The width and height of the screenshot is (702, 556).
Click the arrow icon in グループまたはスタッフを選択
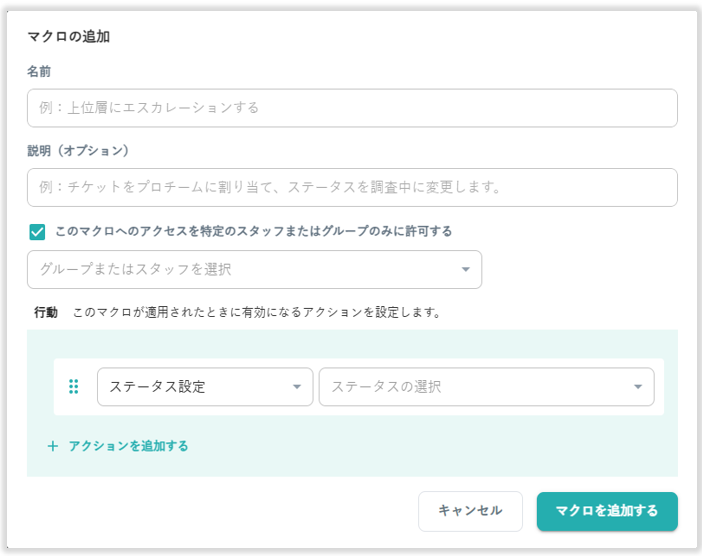click(465, 270)
